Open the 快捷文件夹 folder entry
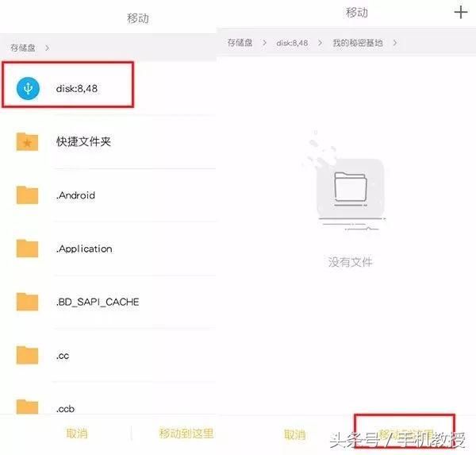 pos(84,142)
